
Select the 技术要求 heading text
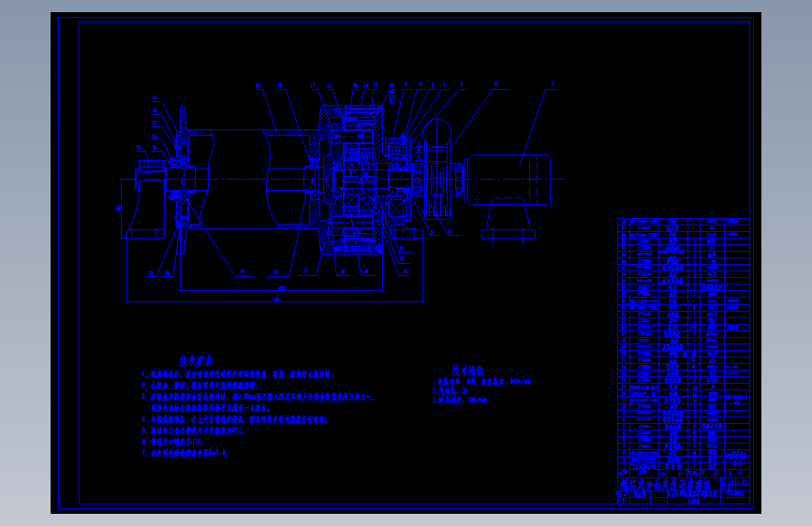coord(195,361)
